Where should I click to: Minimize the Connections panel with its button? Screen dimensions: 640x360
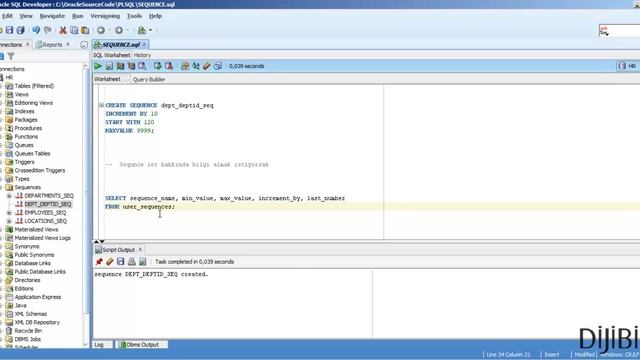point(84,44)
